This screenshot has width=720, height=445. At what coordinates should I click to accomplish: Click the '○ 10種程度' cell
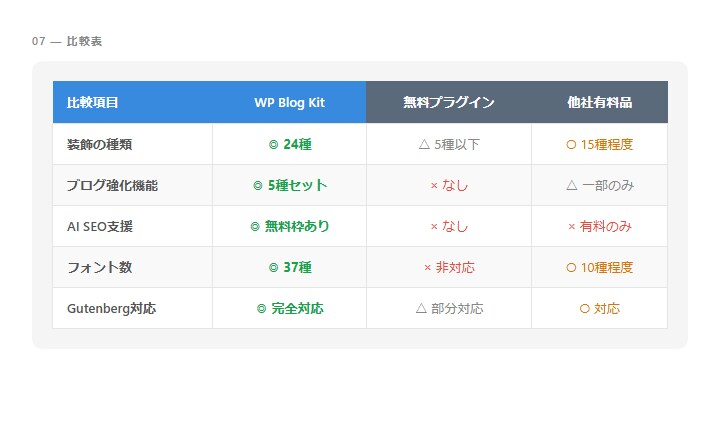599,267
